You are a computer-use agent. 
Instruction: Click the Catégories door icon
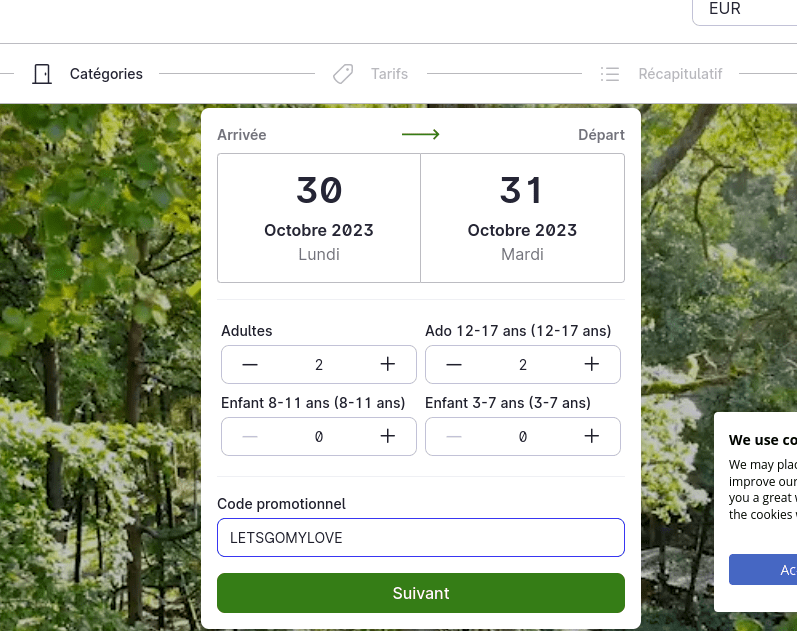42,74
